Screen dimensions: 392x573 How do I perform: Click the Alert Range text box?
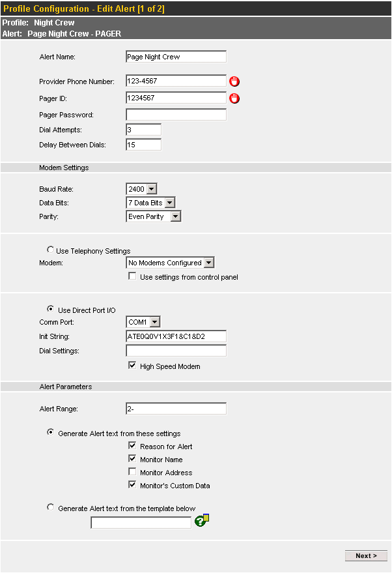point(176,409)
